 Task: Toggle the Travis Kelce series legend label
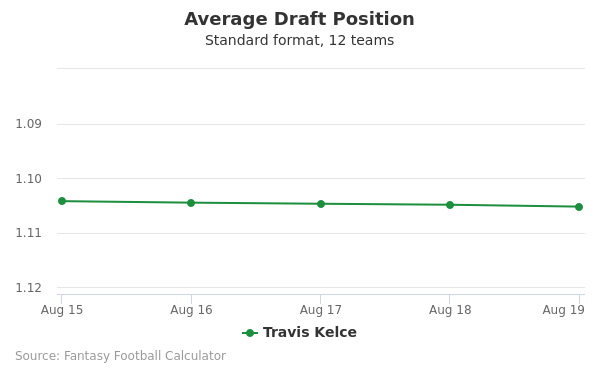[x=310, y=332]
